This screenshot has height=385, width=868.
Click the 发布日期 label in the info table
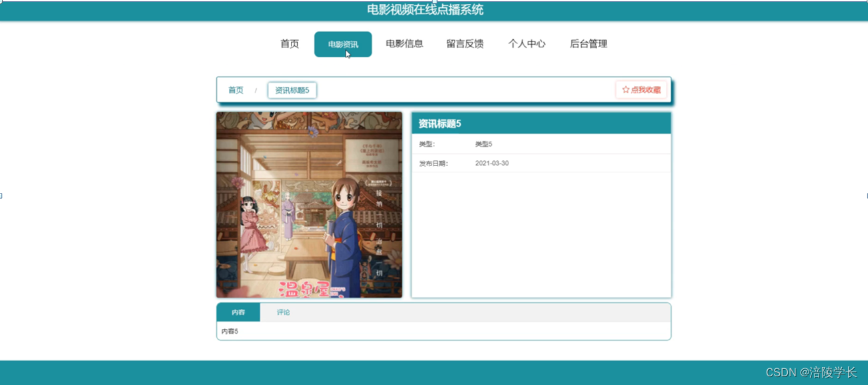[x=434, y=163]
